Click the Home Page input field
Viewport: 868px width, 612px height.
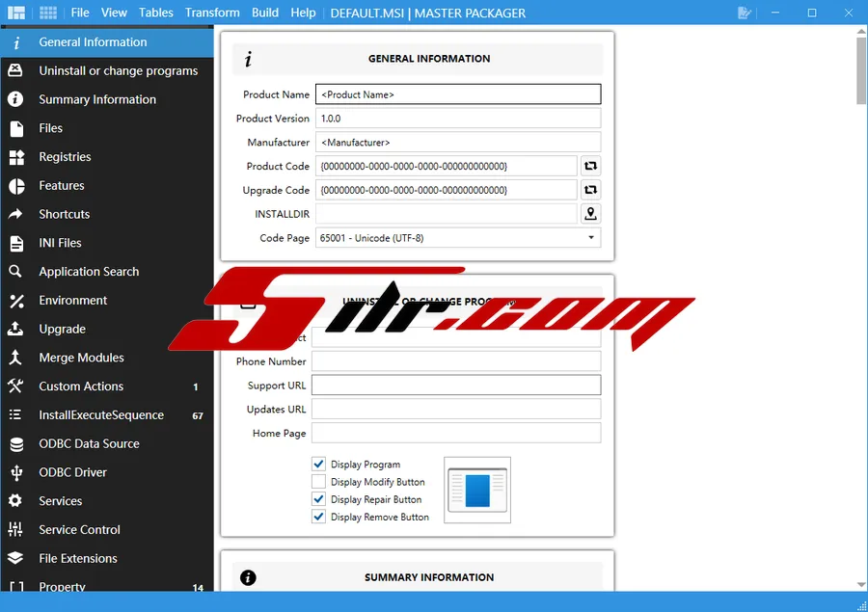coord(456,433)
